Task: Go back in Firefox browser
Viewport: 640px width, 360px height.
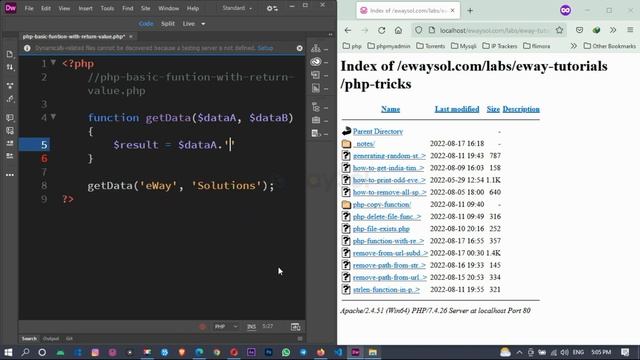Action: 348,30
